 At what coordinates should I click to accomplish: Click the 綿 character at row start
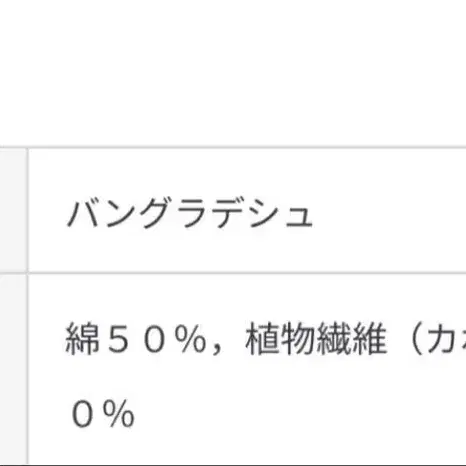[82, 339]
